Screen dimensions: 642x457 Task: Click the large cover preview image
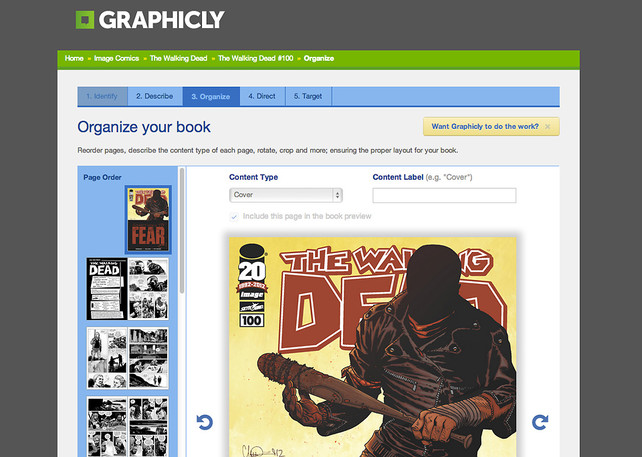point(373,347)
